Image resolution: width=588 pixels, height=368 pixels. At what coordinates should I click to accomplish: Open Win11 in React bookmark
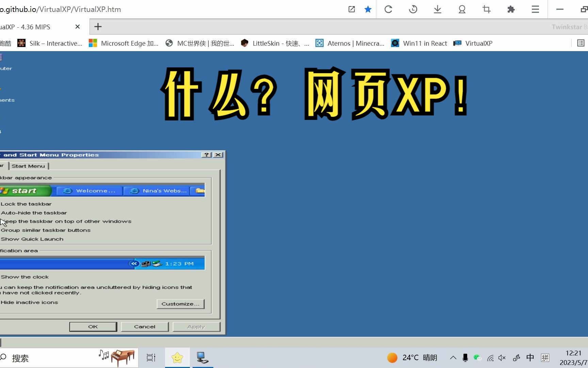click(x=419, y=43)
